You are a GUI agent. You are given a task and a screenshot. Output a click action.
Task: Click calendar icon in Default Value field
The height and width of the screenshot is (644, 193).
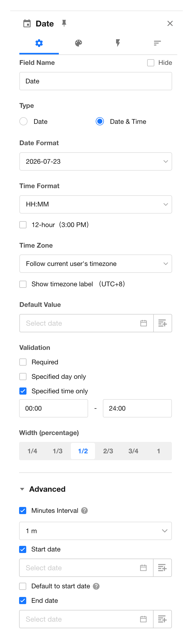click(x=144, y=323)
